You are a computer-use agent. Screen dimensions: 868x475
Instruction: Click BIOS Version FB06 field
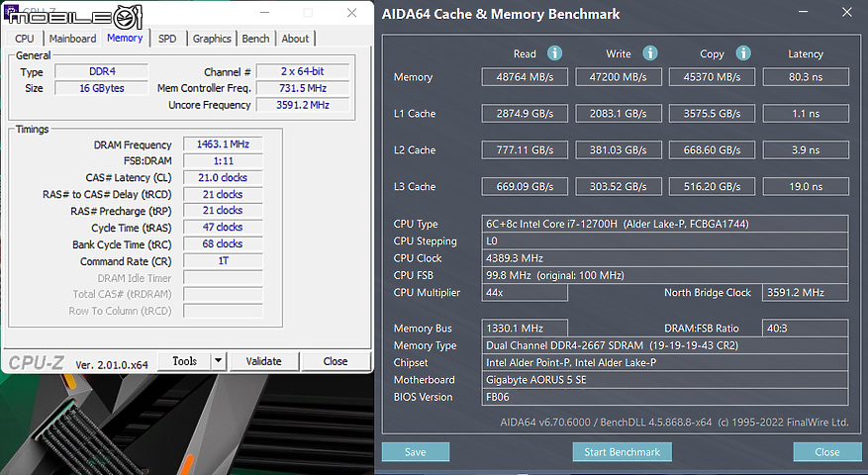click(665, 397)
